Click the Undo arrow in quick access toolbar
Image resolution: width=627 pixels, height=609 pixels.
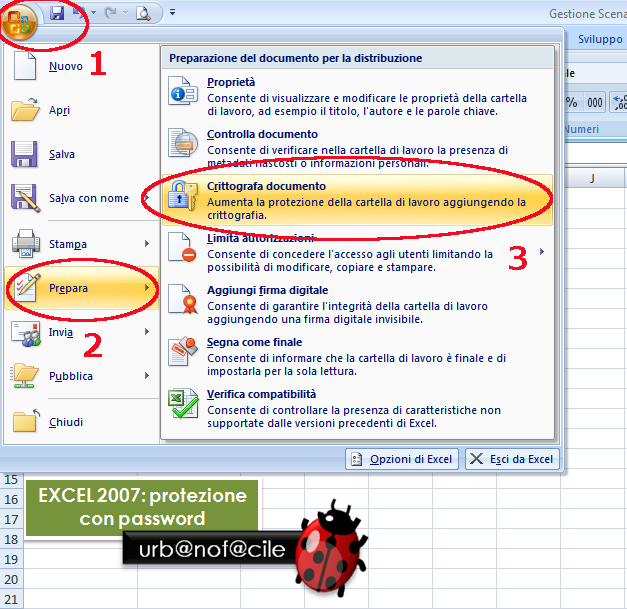tap(78, 13)
